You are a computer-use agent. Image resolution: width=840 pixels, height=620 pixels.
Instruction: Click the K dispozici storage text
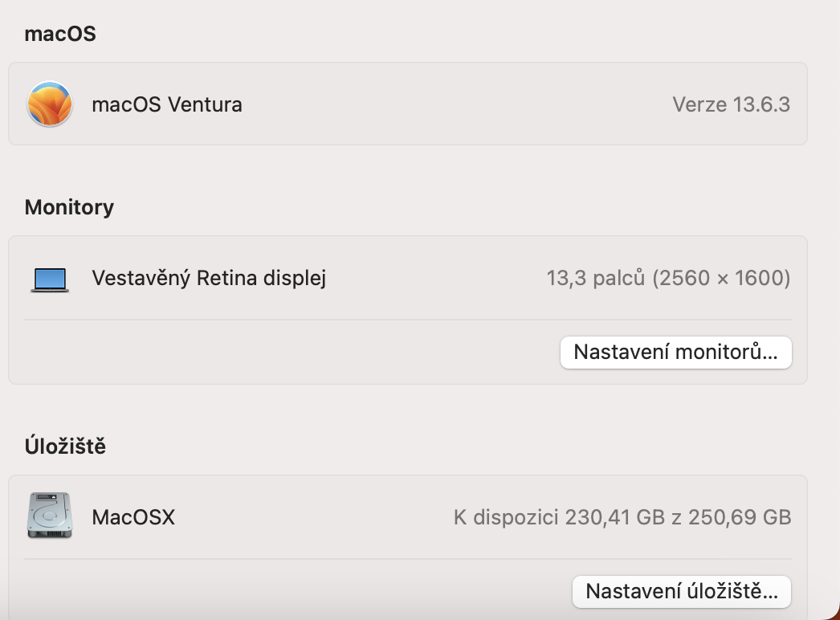(506, 517)
